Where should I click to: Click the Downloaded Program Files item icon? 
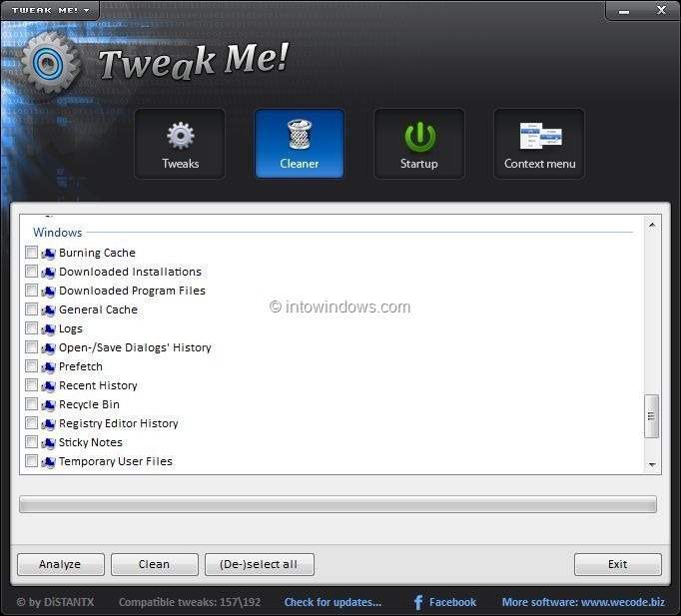click(x=49, y=291)
